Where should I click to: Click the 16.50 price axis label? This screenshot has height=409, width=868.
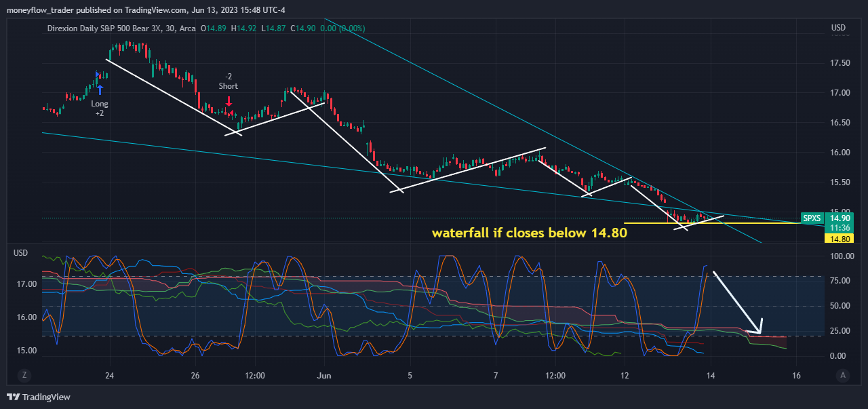tap(841, 123)
